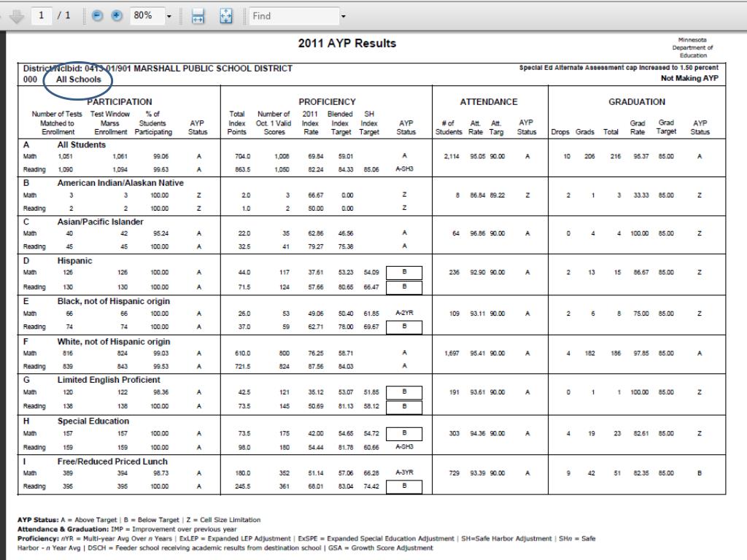Open the Find options dropdown arrow
The width and height of the screenshot is (747, 560).
click(x=343, y=16)
